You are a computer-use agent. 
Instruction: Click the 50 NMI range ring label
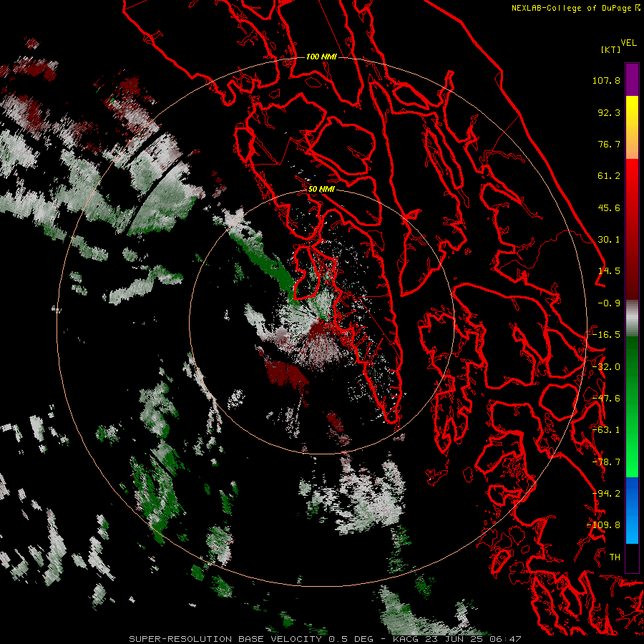click(x=321, y=189)
